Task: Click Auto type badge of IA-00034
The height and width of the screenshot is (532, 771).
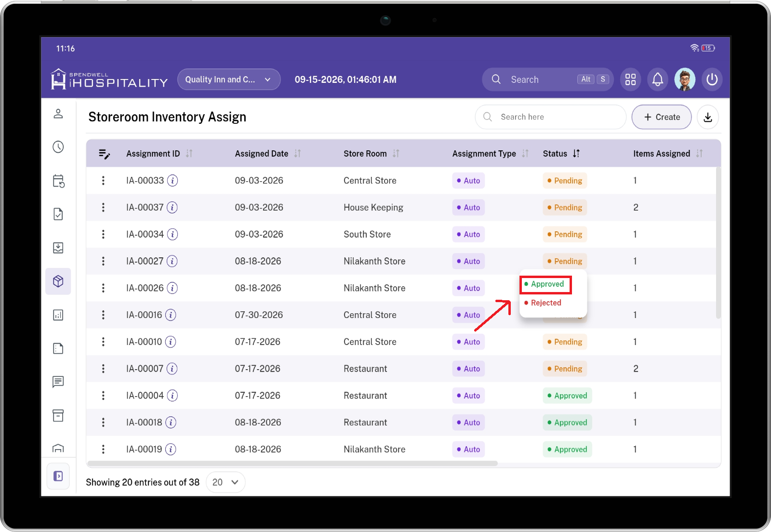Action: click(468, 235)
